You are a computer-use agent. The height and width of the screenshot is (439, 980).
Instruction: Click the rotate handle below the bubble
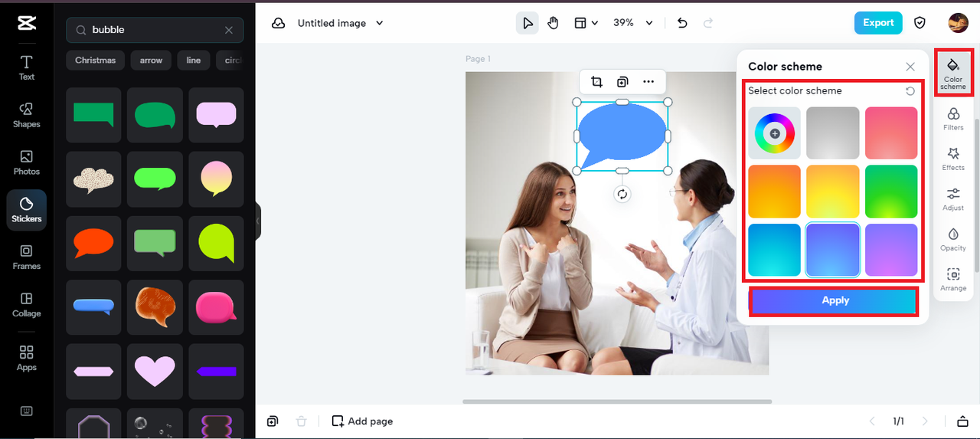(x=622, y=194)
